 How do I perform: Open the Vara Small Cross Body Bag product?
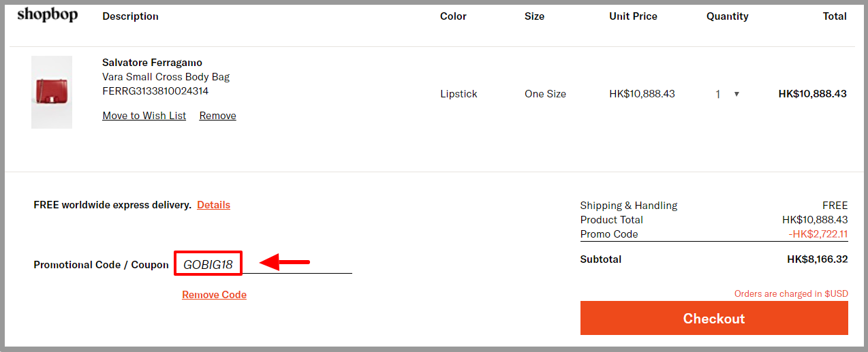(x=166, y=77)
